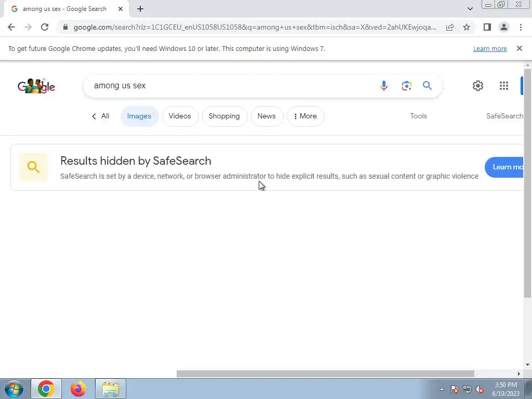Toggle the Chrome side panel icon
Viewport: 532px width, 399px height.
[487, 27]
